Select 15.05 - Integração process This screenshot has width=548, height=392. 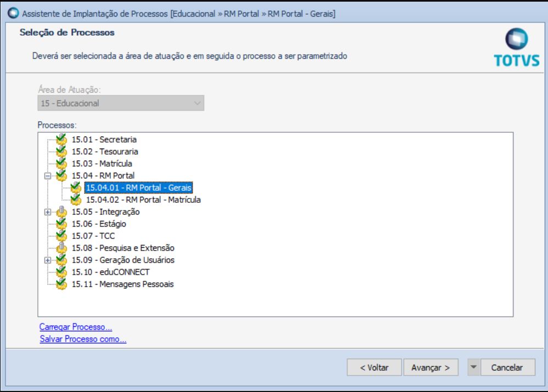105,212
